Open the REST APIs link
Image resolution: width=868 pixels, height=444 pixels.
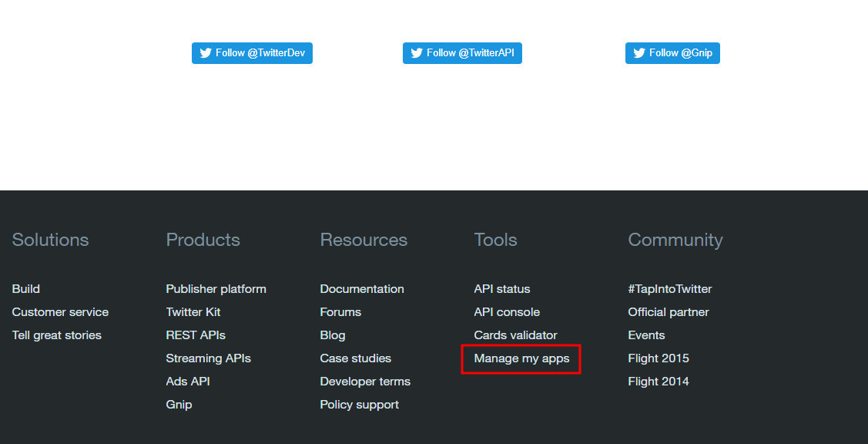point(196,335)
